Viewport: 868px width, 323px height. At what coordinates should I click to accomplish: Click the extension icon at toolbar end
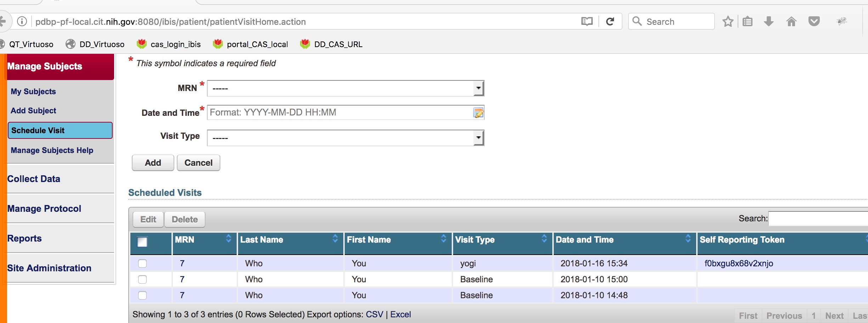click(842, 22)
